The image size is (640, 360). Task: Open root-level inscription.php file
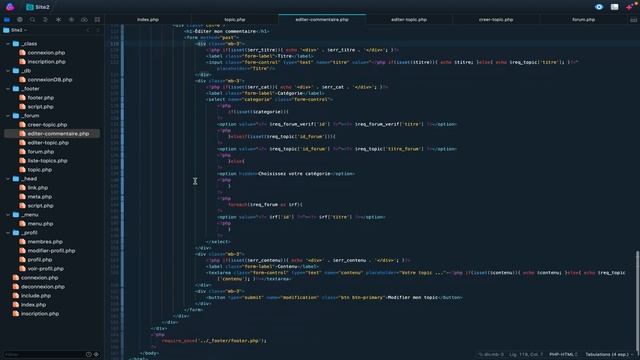point(36,313)
